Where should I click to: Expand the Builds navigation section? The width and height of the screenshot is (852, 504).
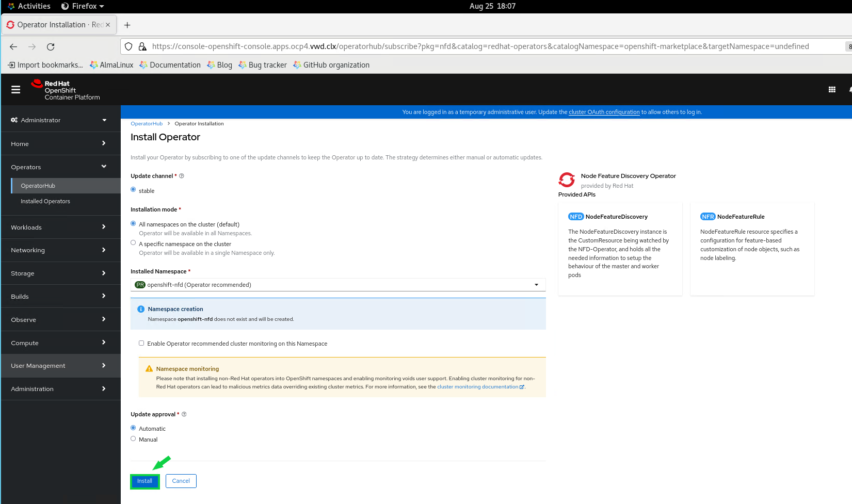tap(60, 297)
